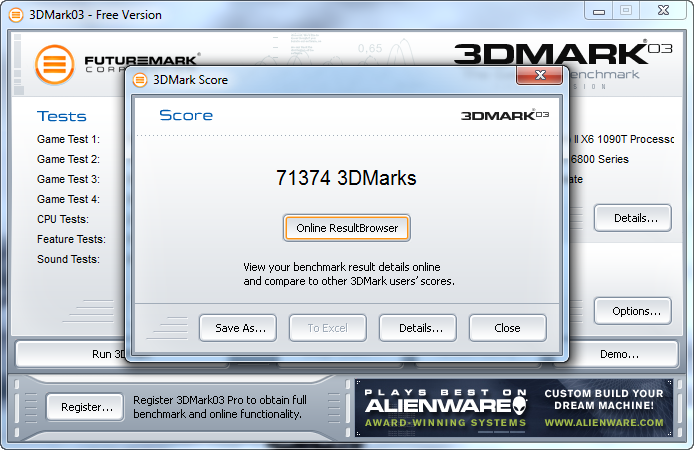
Task: Click 'View your benchmark result details online' text
Action: click(x=342, y=267)
